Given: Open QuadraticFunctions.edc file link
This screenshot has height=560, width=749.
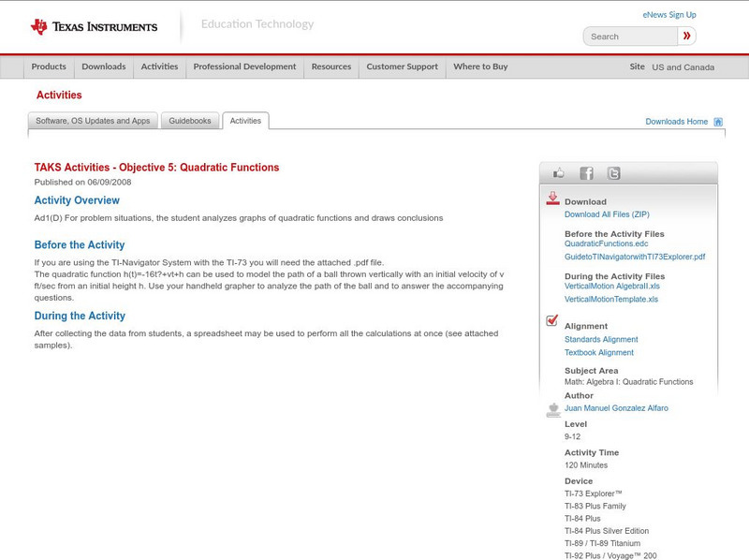Looking at the screenshot, I should coord(606,243).
